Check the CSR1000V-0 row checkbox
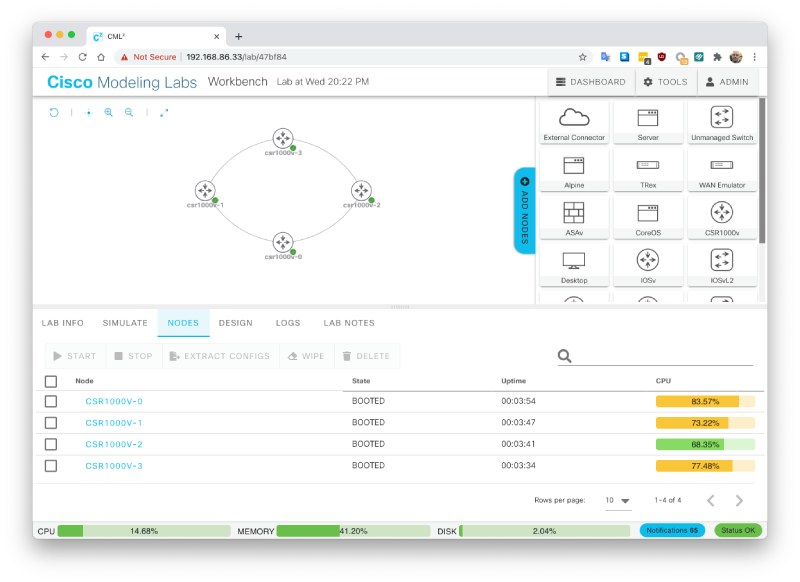 click(x=51, y=401)
